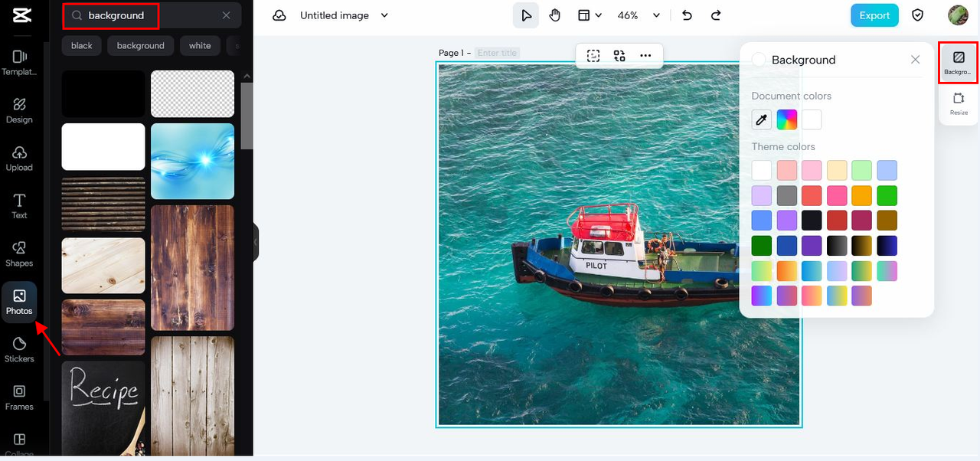Select the hand pan tool
The height and width of the screenshot is (461, 980).
pos(555,15)
